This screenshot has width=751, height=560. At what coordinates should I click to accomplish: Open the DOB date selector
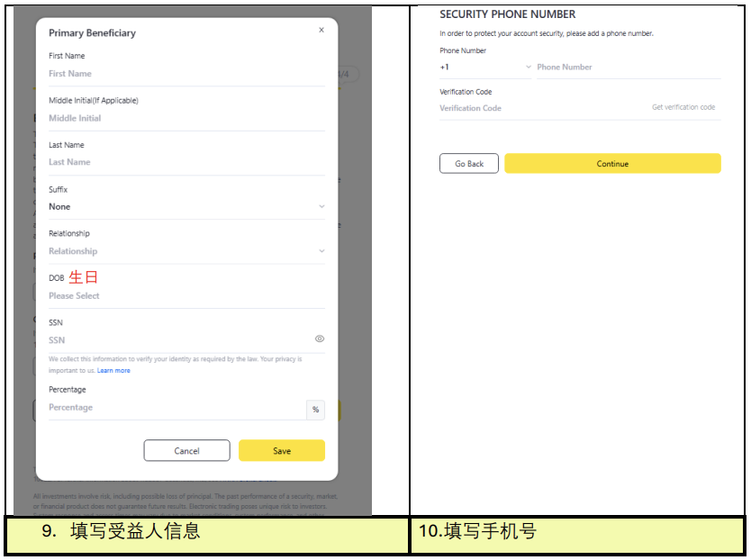tap(185, 295)
